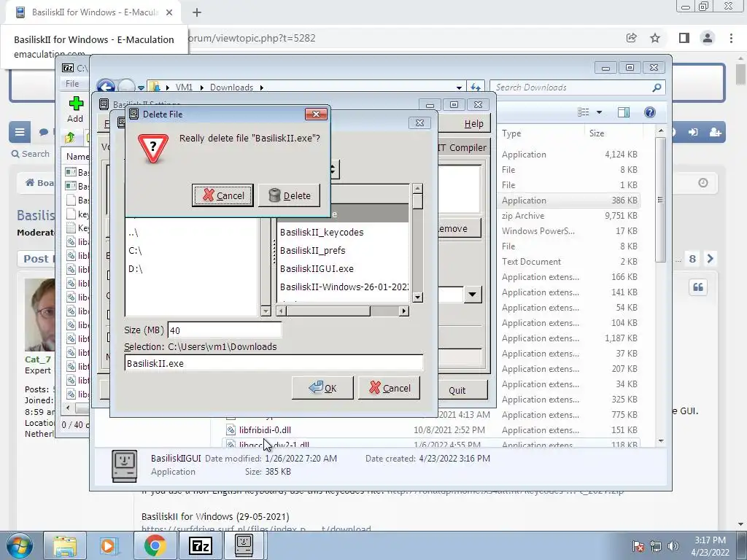Open File menu in 7-Zip window

pos(72,84)
